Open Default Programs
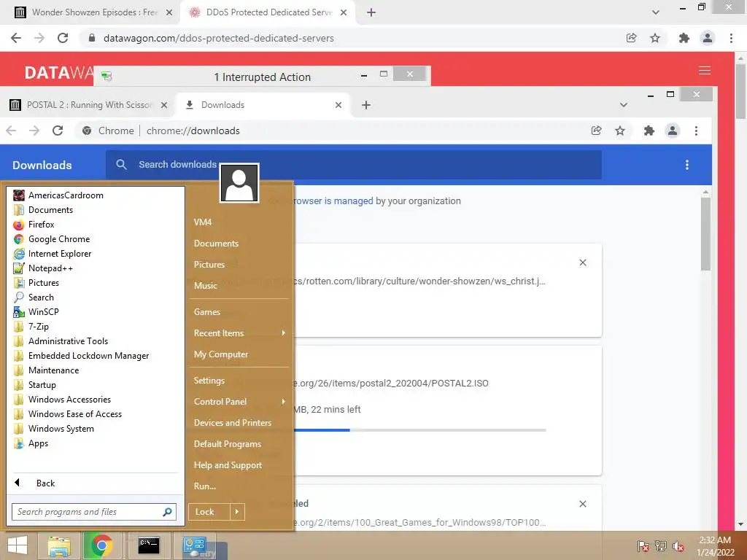This screenshot has height=560, width=747. [228, 444]
